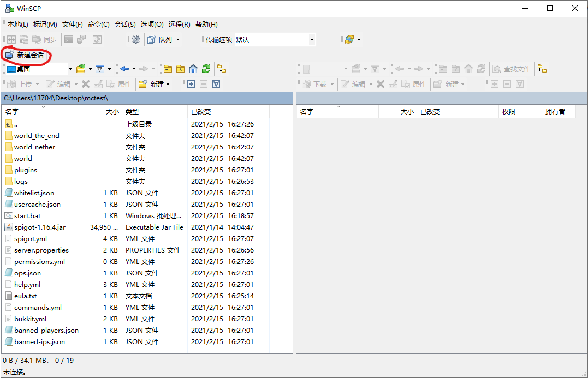Click the 同步 synchronize button
Screen dimensions: 588x378
click(x=44, y=39)
